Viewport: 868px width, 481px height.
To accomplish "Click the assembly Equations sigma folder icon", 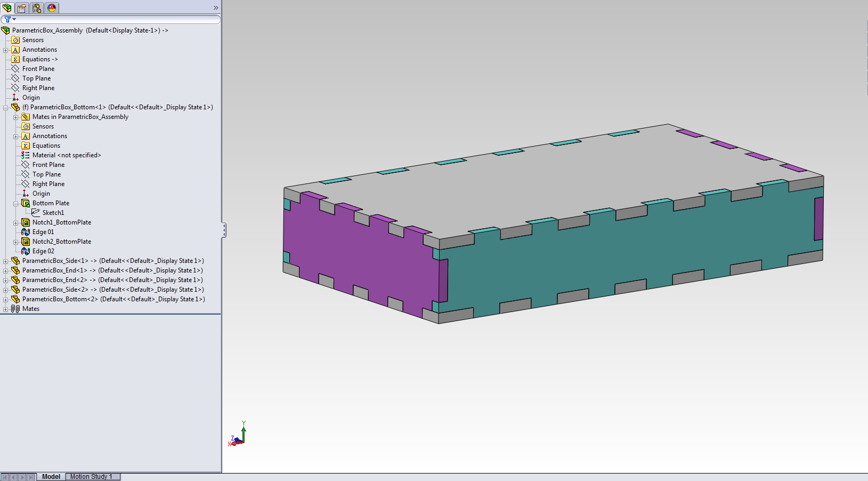I will click(x=16, y=59).
